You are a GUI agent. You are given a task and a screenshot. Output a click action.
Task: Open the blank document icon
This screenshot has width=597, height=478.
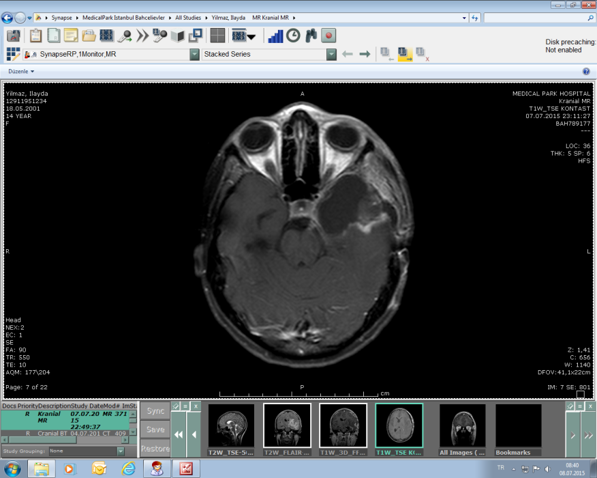click(x=54, y=35)
